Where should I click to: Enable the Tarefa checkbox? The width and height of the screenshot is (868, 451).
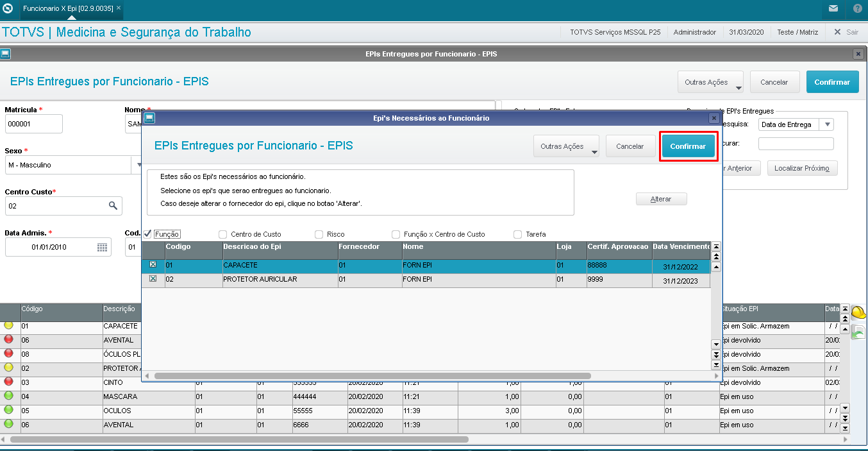coord(518,234)
